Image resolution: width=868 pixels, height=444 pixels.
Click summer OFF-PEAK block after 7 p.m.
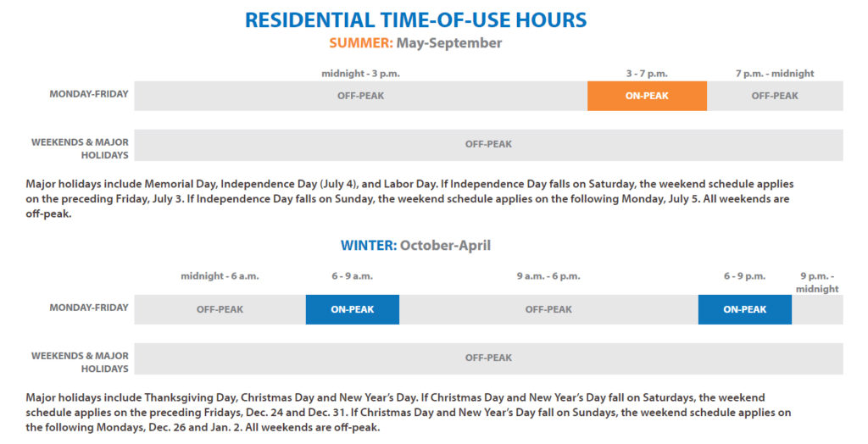point(775,96)
